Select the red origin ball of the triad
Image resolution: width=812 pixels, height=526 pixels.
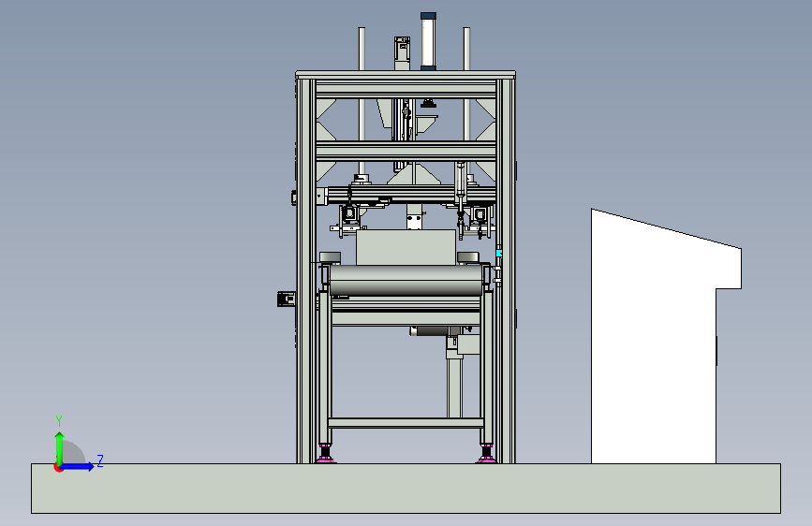click(x=58, y=468)
